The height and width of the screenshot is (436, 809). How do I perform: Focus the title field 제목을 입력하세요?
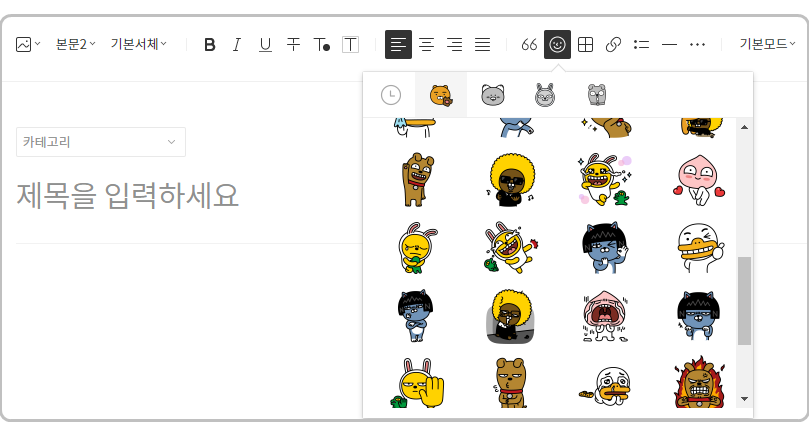coord(128,196)
